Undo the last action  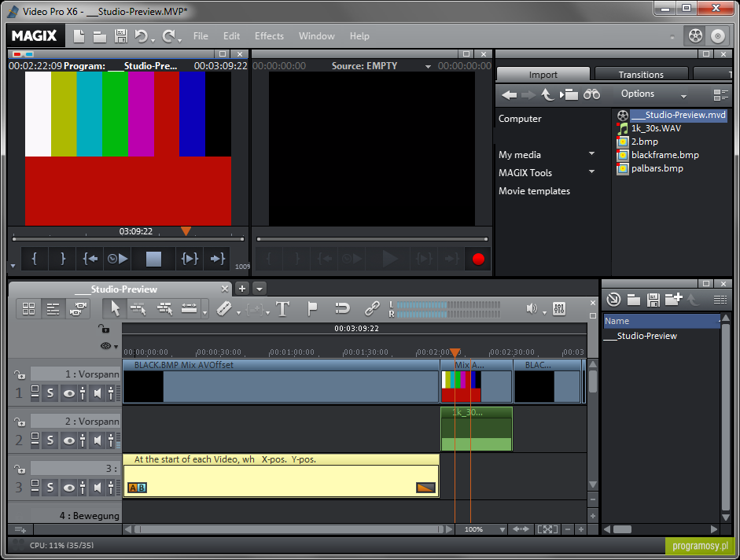coord(141,36)
